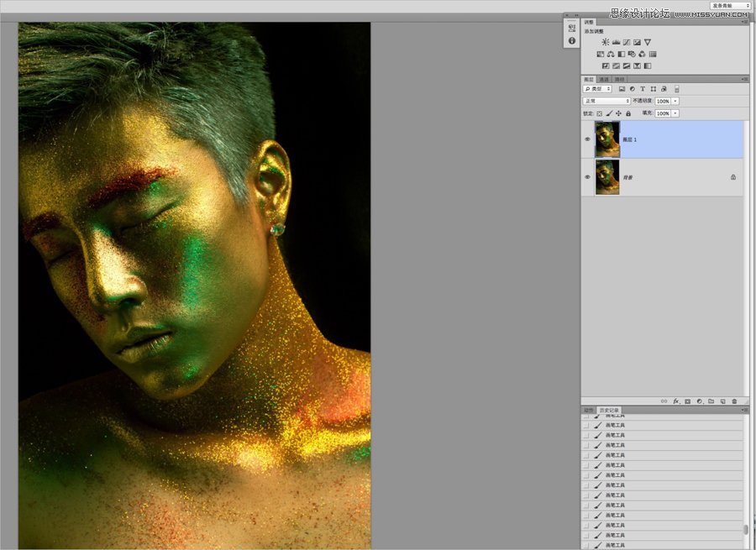Toggle the lock all padlock icon
This screenshot has height=550, width=756.
[x=628, y=113]
